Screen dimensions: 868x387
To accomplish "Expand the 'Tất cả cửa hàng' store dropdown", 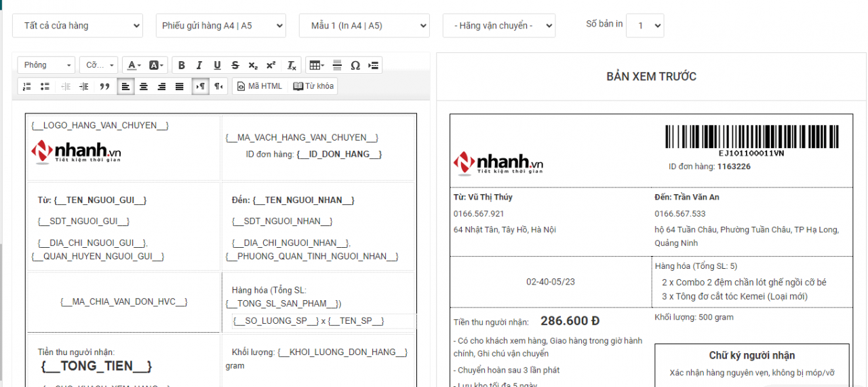I will coord(77,26).
